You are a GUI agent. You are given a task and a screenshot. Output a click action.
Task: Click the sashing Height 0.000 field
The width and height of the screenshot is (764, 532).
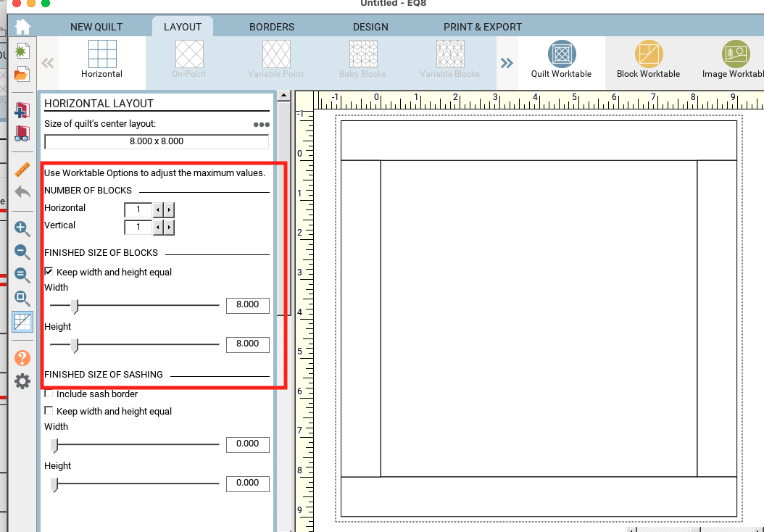point(247,483)
